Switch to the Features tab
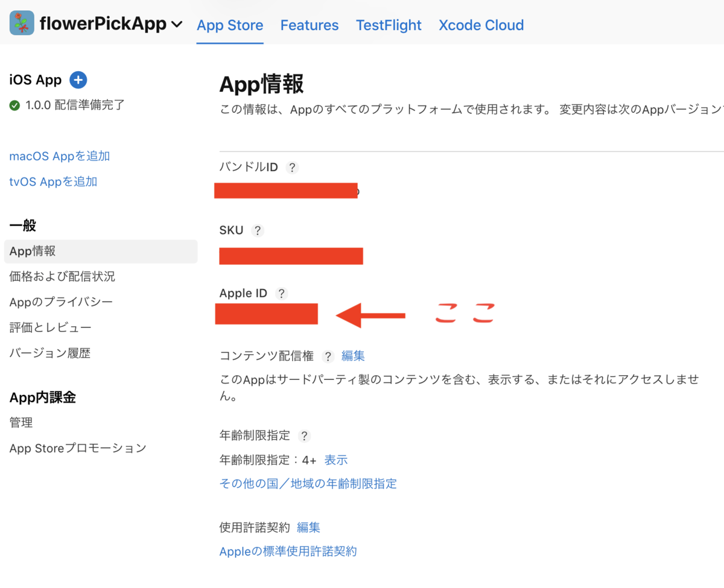 tap(310, 25)
